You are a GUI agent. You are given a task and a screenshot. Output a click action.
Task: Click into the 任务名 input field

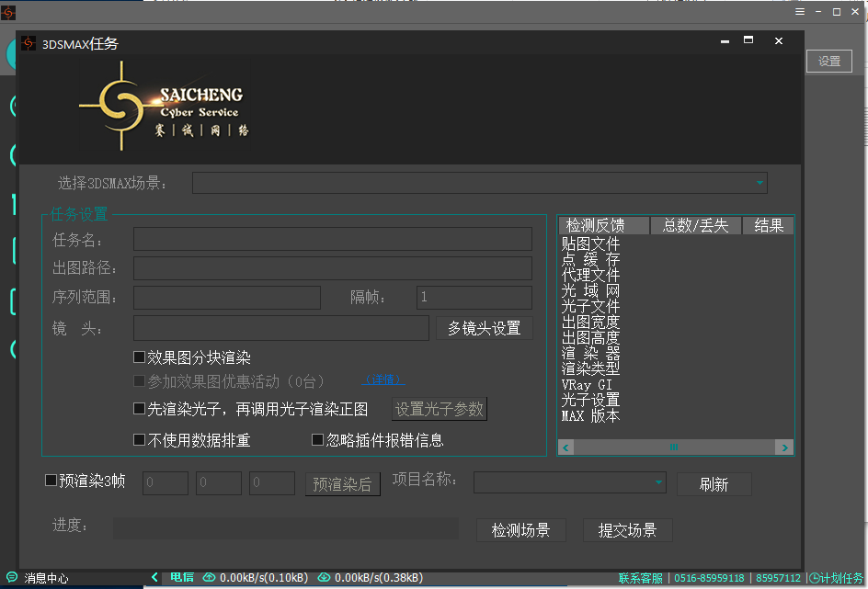point(332,240)
